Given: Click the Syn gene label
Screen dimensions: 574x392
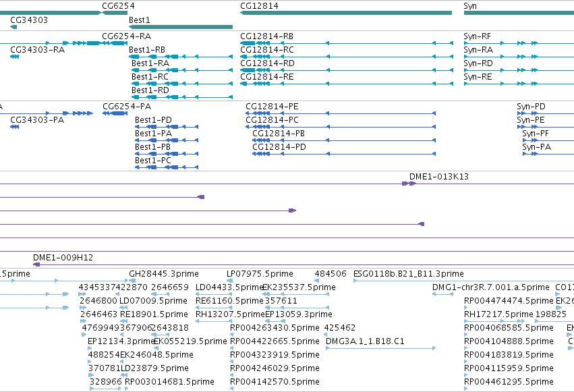Looking at the screenshot, I should (470, 6).
